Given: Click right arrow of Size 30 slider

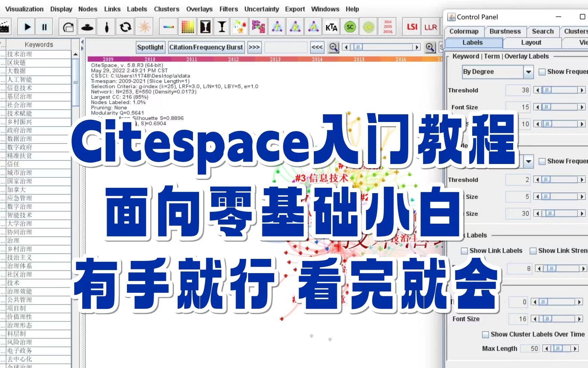Looking at the screenshot, I should [x=582, y=213].
